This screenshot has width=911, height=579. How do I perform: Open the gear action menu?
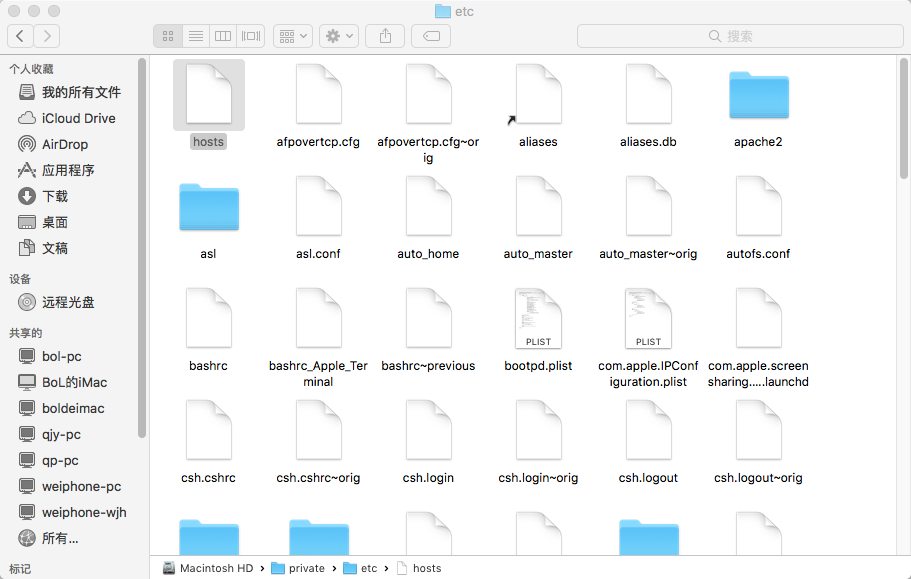(338, 36)
